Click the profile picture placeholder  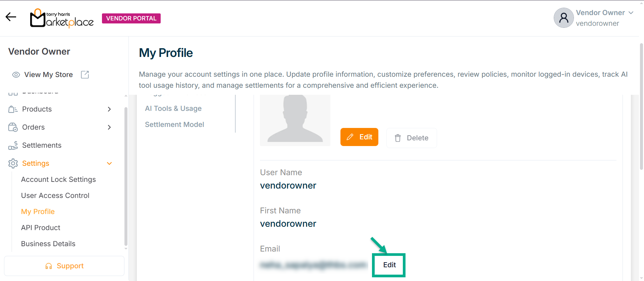295,120
